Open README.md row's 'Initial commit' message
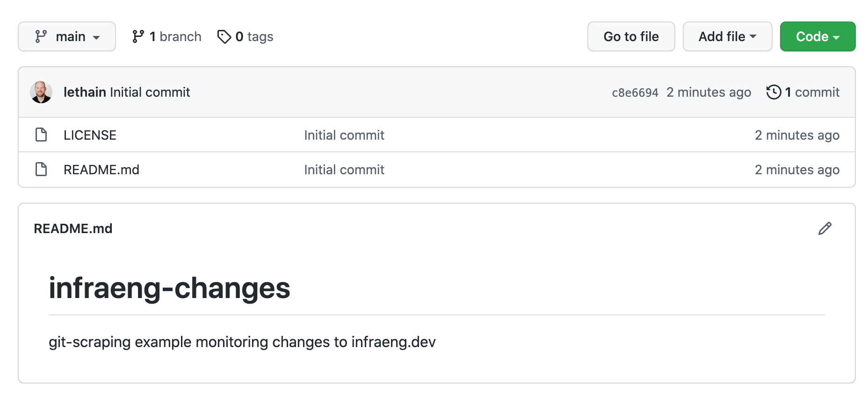 [344, 170]
